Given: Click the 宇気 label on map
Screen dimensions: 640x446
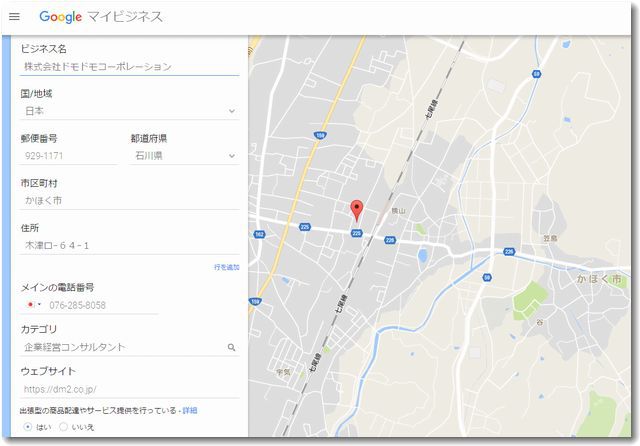Looking at the screenshot, I should click(x=283, y=372).
